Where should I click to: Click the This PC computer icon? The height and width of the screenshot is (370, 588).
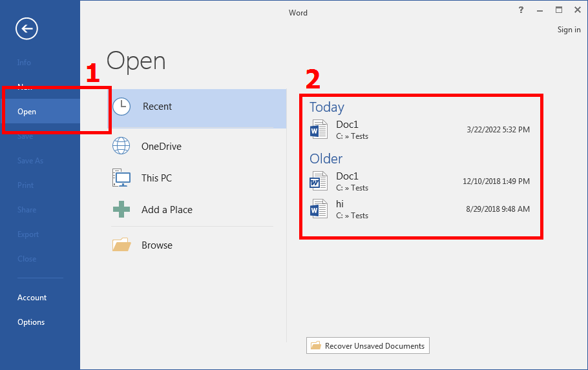click(x=121, y=178)
